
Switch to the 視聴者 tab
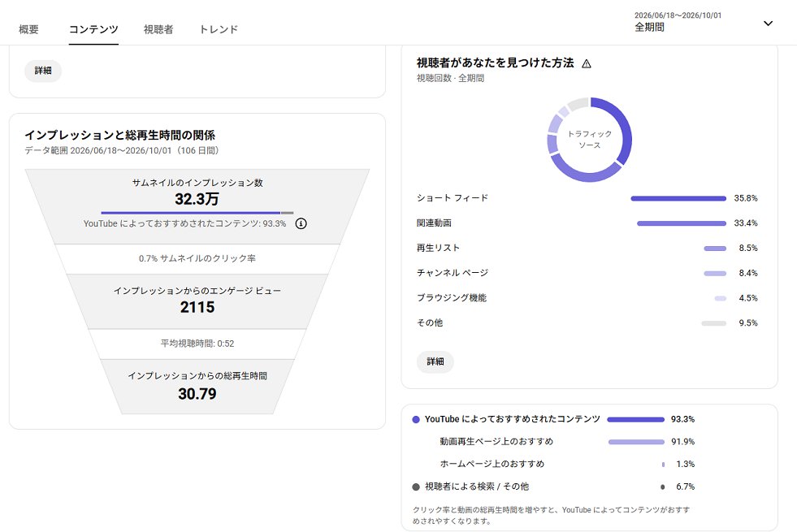pos(158,29)
